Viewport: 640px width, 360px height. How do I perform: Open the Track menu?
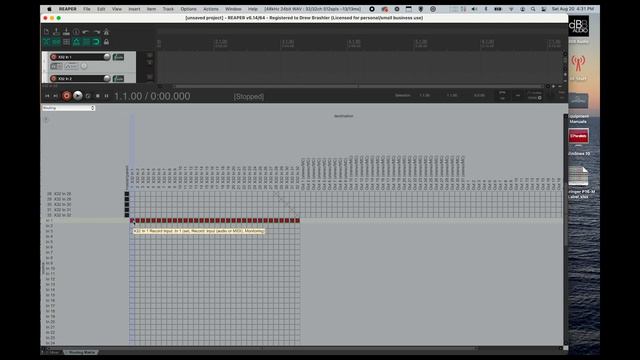(168, 9)
